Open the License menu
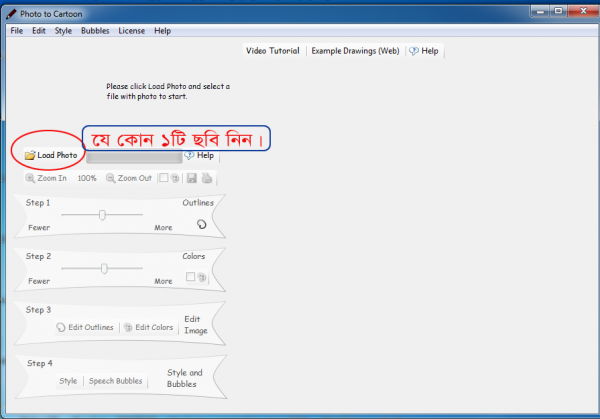Screen dimensions: 600x419 pos(131,31)
